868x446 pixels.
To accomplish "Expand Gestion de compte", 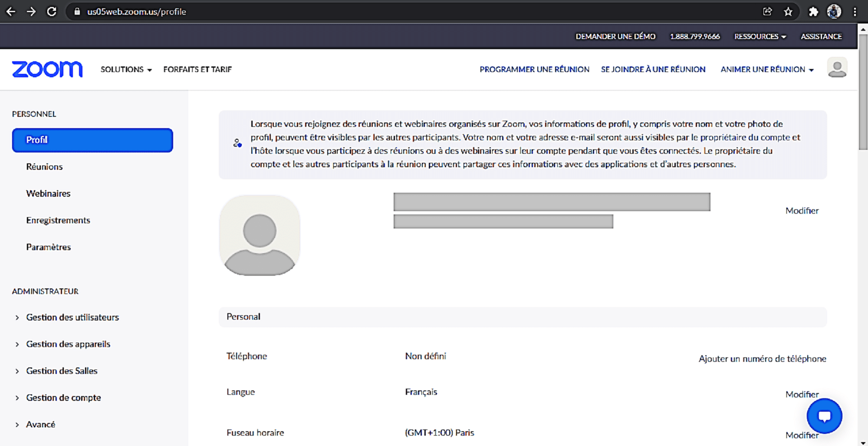I will point(63,398).
